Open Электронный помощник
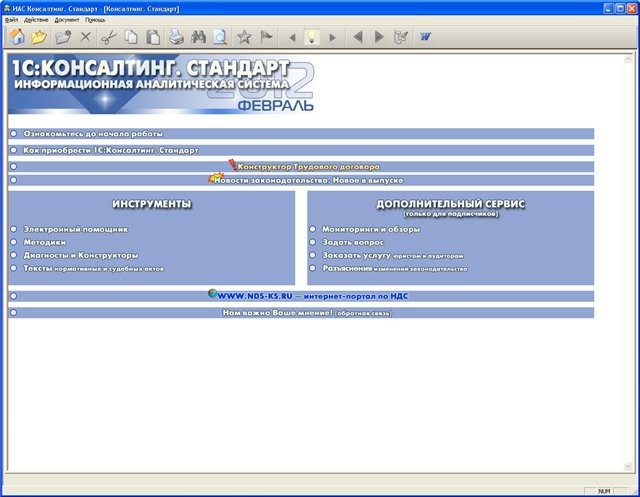640x497 pixels. pos(76,229)
